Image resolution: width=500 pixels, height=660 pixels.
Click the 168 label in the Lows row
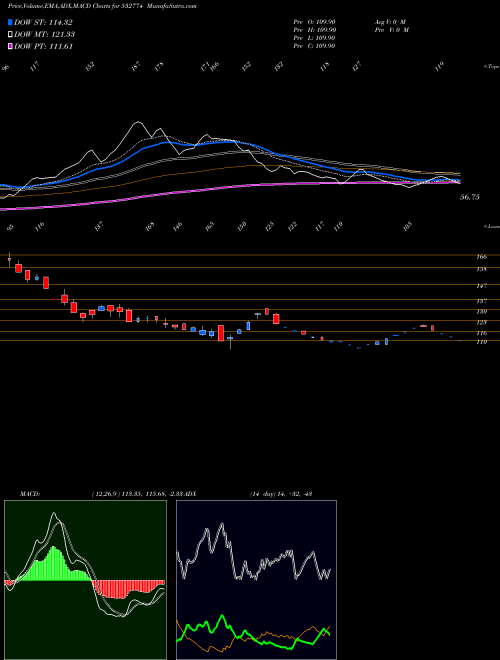tap(150, 226)
